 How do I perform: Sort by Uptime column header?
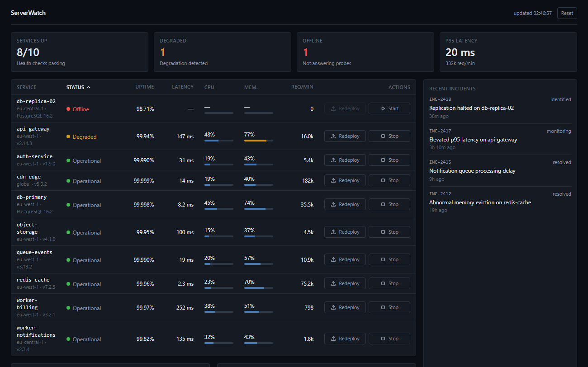point(145,87)
